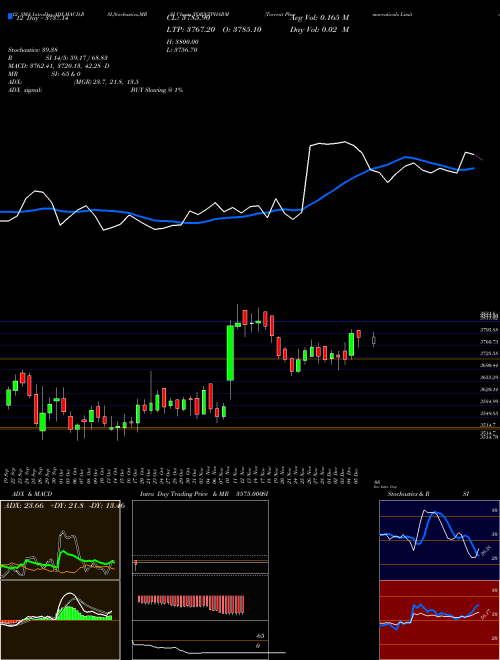The height and width of the screenshot is (660, 500).
Task: Click the Stochastics: 39.38 reading
Action: (33, 50)
